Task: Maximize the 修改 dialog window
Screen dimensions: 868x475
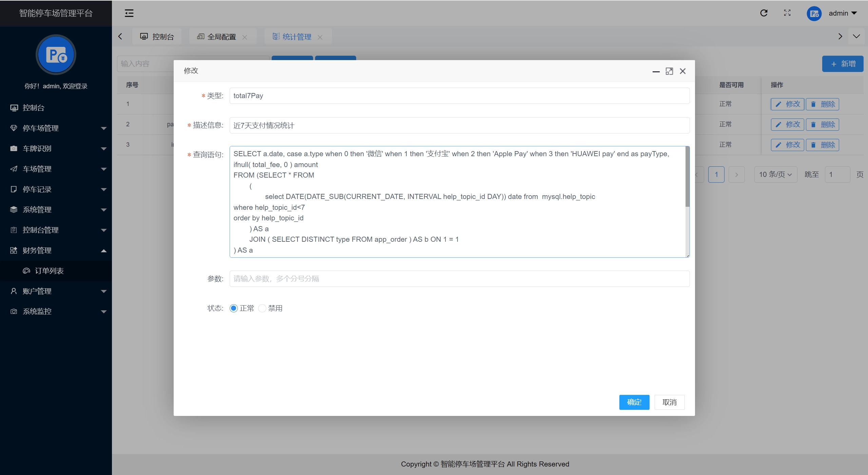Action: click(669, 71)
